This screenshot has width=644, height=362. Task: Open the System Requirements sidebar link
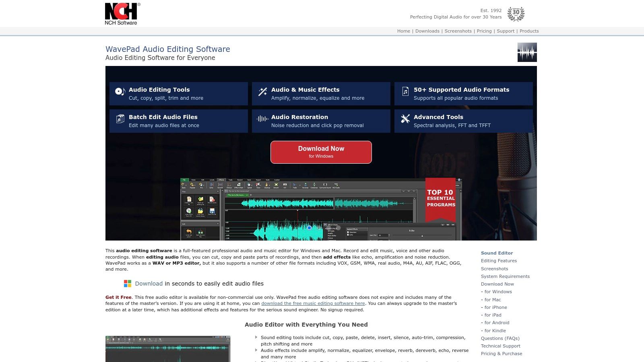click(505, 276)
